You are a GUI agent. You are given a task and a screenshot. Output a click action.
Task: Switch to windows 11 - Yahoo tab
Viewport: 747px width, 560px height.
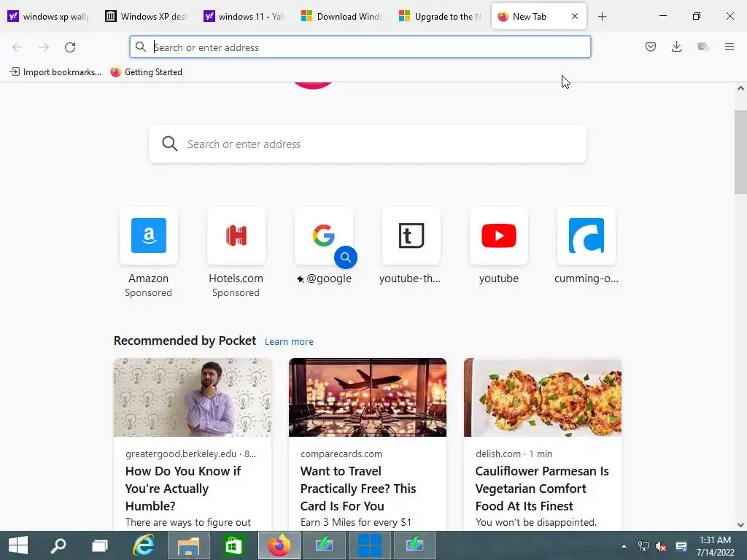[x=244, y=17]
